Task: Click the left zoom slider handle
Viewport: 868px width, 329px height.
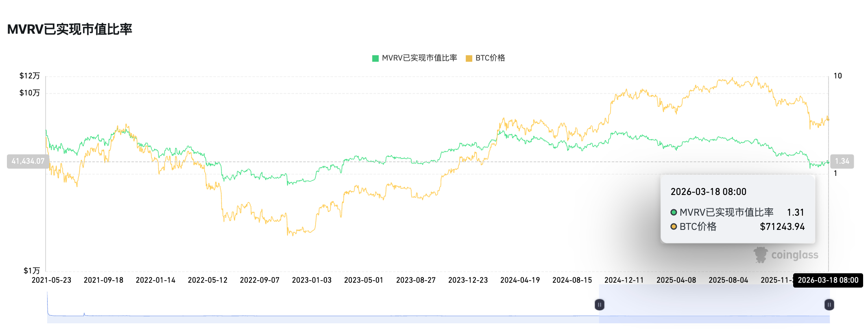Action: (599, 305)
